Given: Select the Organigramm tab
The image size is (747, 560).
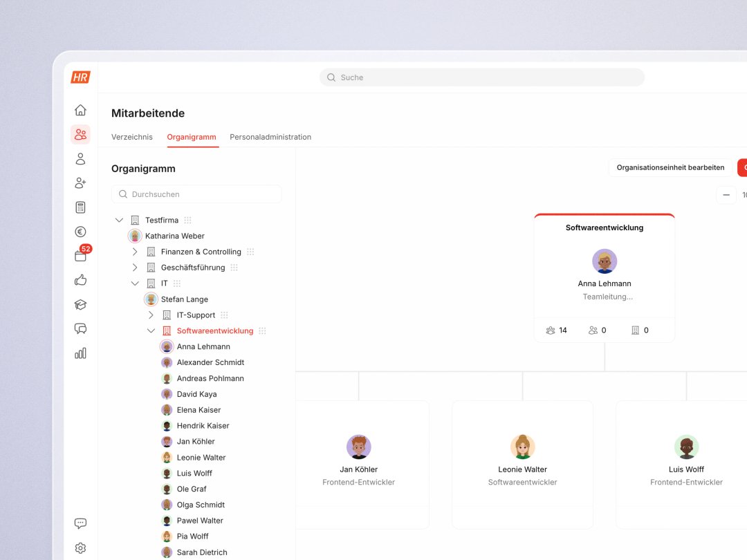Looking at the screenshot, I should click(x=192, y=137).
